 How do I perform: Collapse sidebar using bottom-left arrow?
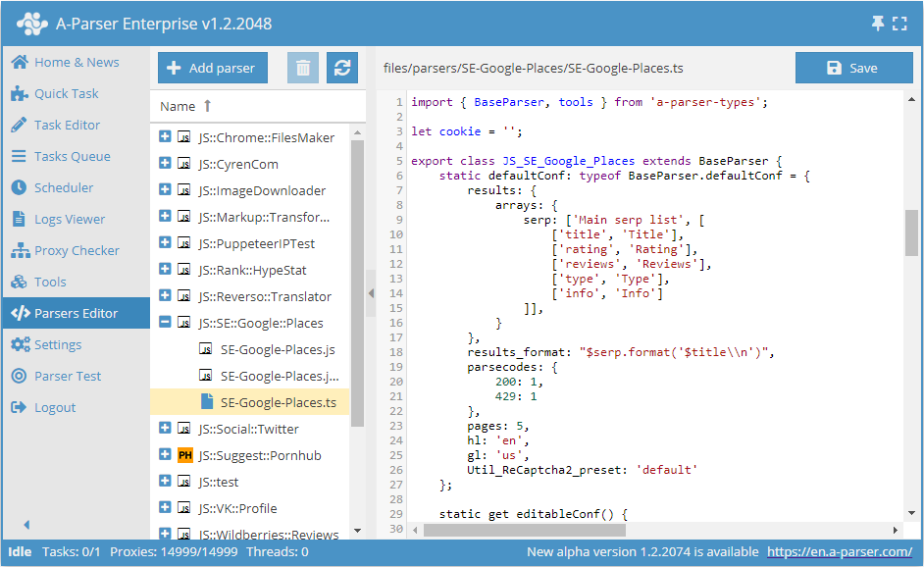point(26,525)
